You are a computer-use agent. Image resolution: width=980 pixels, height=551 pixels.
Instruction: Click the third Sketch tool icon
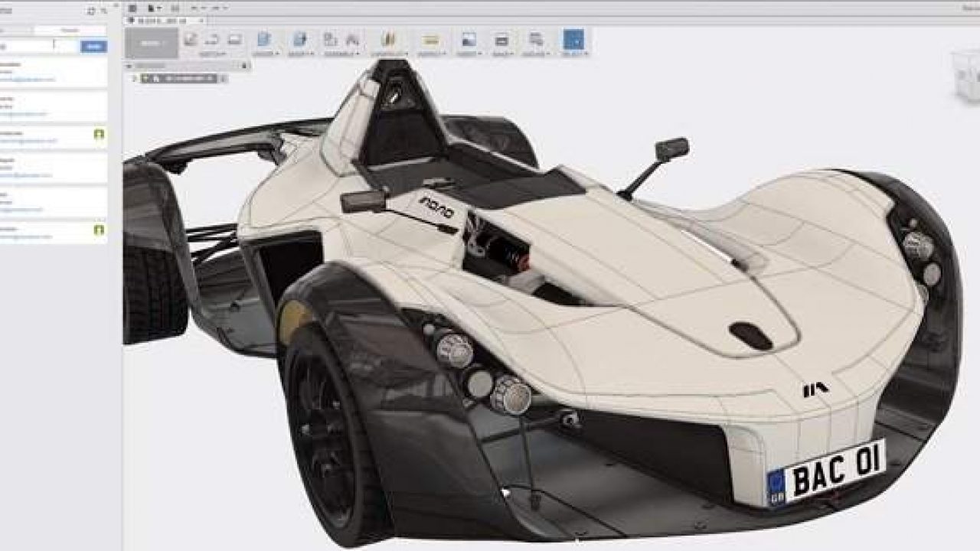pyautogui.click(x=235, y=39)
